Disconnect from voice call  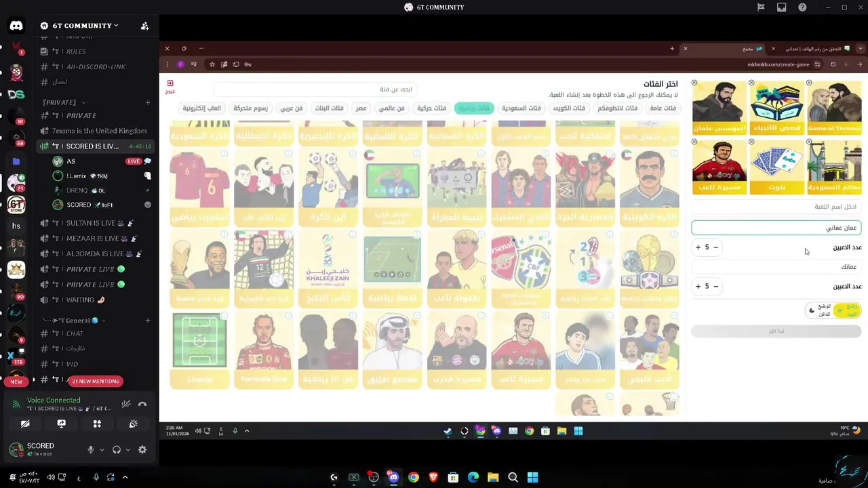tap(142, 405)
